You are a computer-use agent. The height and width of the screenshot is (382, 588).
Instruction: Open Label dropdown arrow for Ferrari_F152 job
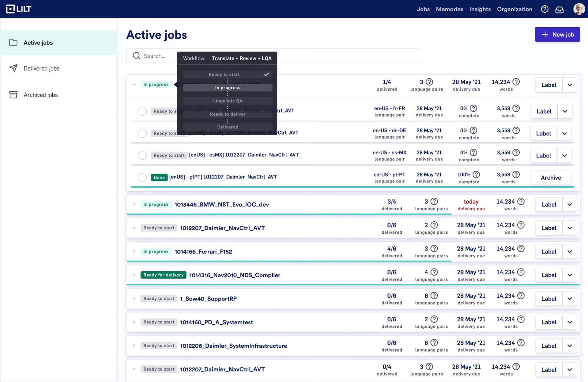[570, 251]
